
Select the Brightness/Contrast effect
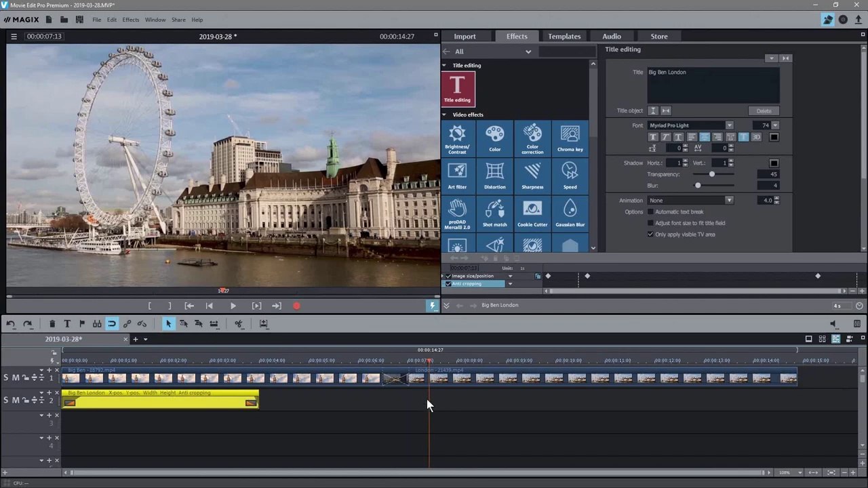coord(457,139)
